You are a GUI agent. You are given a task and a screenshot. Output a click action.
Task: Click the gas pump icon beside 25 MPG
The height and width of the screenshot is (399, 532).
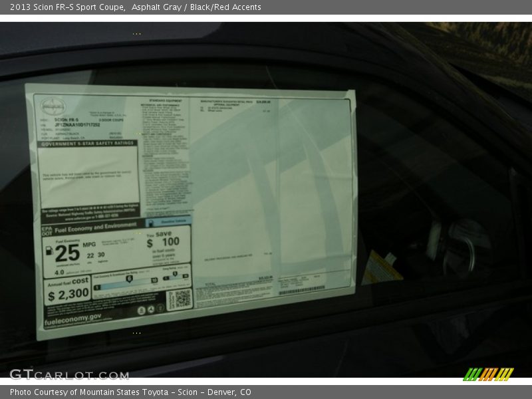click(x=49, y=251)
